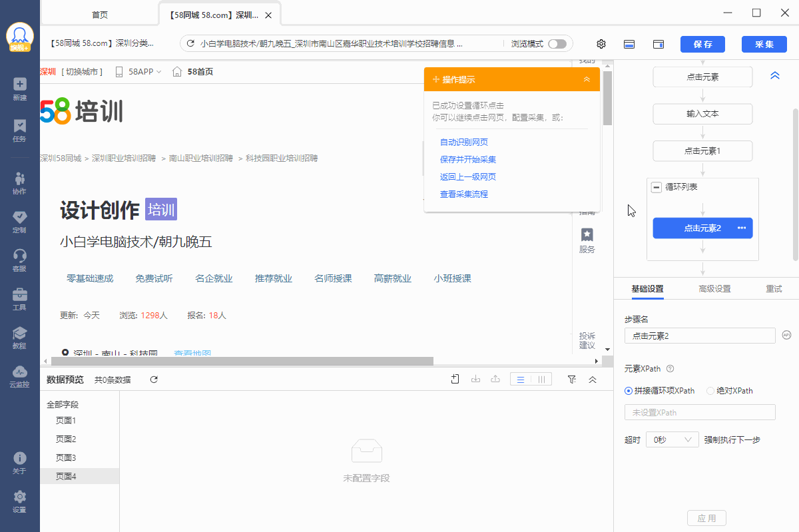Switch to the 基础设置 tab
Image resolution: width=799 pixels, height=532 pixels.
point(647,288)
